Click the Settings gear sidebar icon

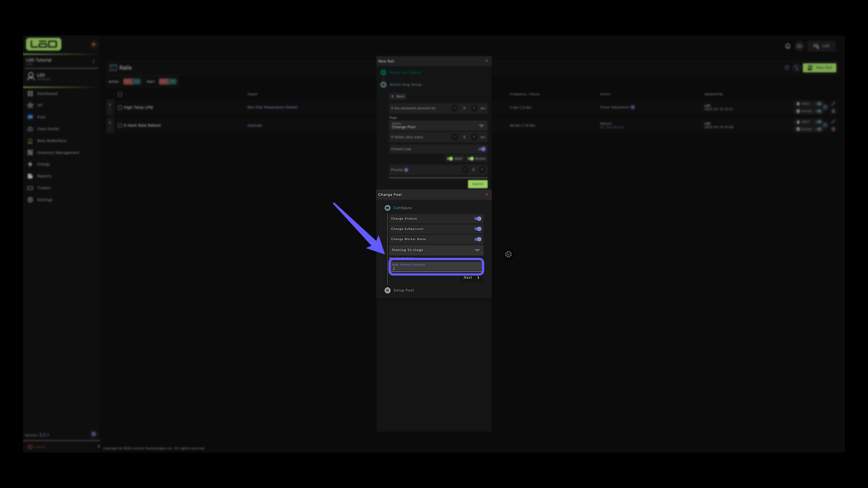tap(30, 200)
